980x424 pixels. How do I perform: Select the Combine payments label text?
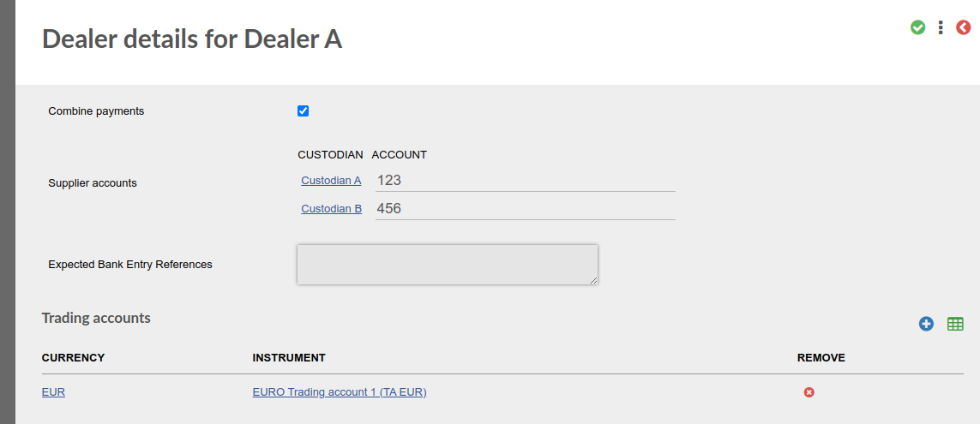tap(96, 111)
